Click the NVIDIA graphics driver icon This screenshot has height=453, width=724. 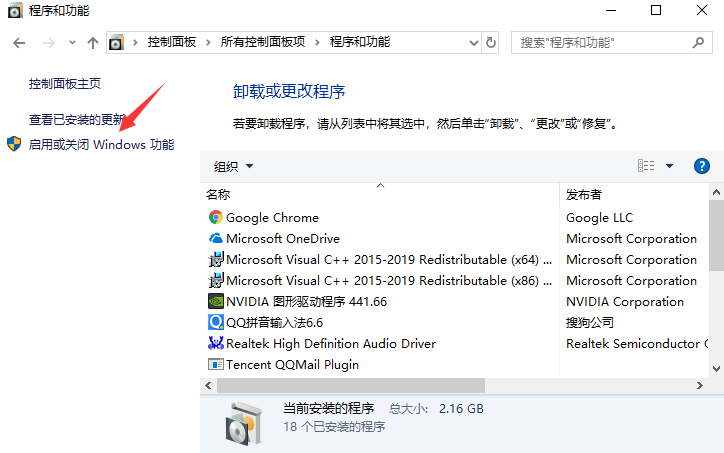pyautogui.click(x=215, y=301)
